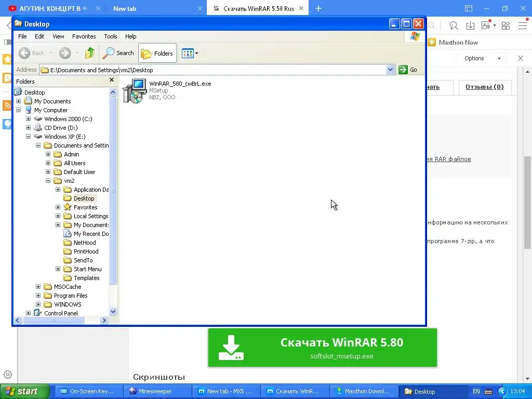Select the NetHood folder
The image size is (532, 399).
tap(85, 243)
